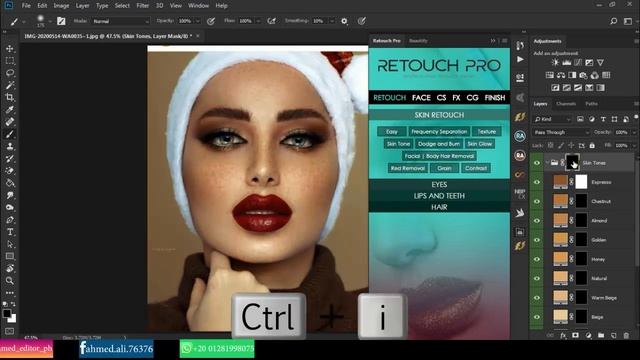Click the Golden layer color thumbnail

point(560,240)
